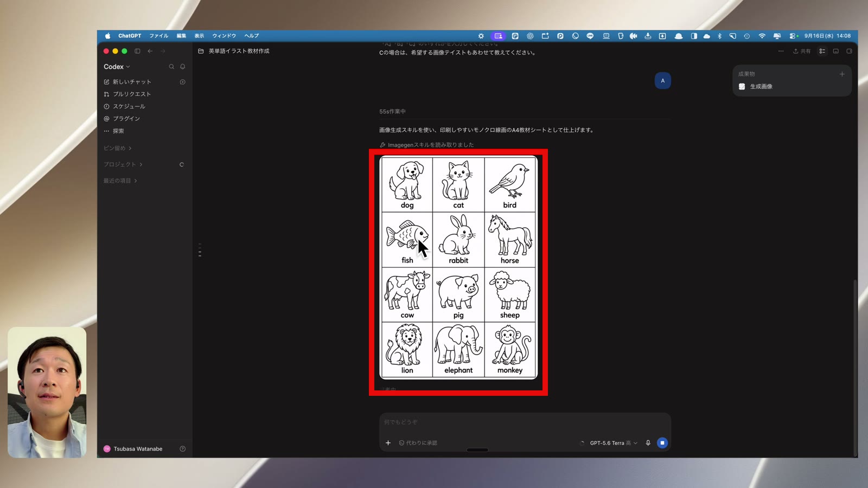Open search via magnifier icon in sidebar

pos(171,67)
